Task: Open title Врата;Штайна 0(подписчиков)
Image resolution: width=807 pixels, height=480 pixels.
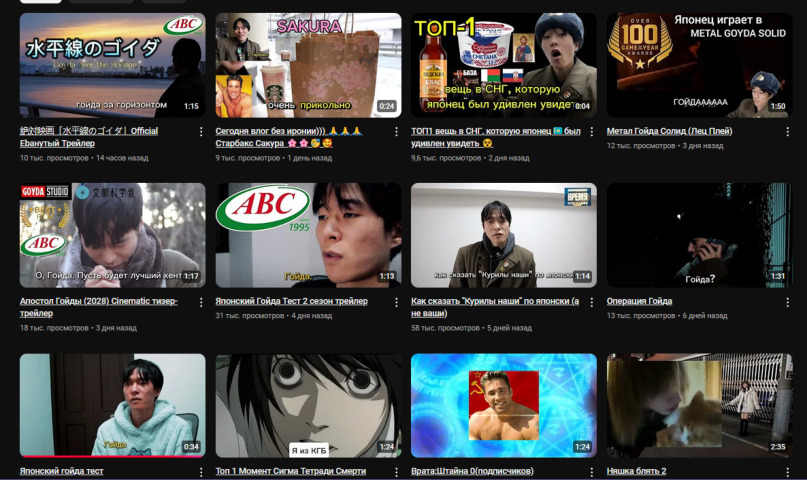Action: pyautogui.click(x=472, y=471)
